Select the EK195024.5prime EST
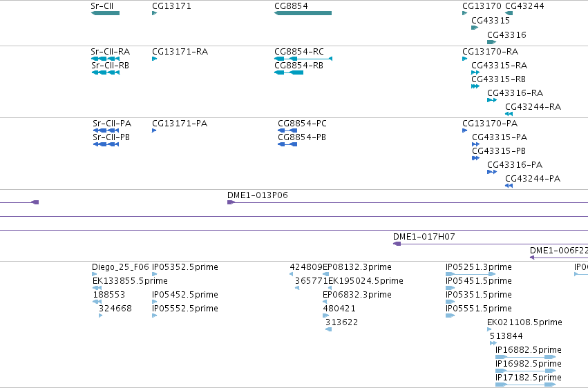The image size is (588, 388). pos(330,288)
